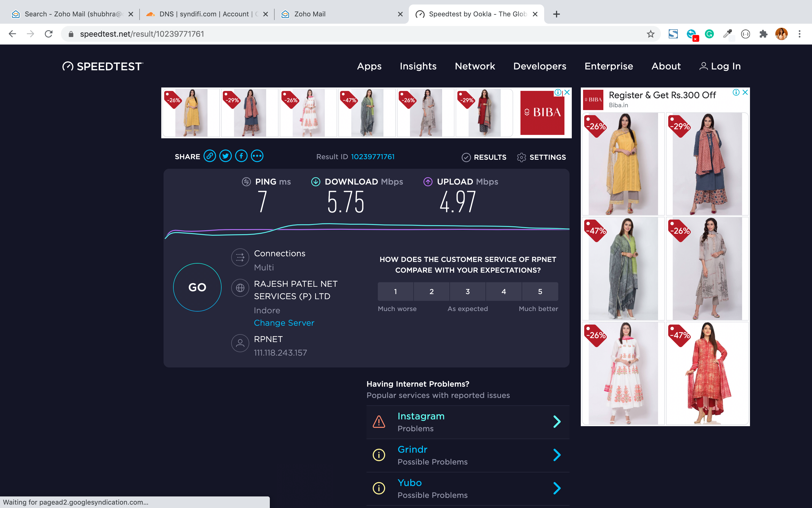Open the Developers menu

pos(540,67)
